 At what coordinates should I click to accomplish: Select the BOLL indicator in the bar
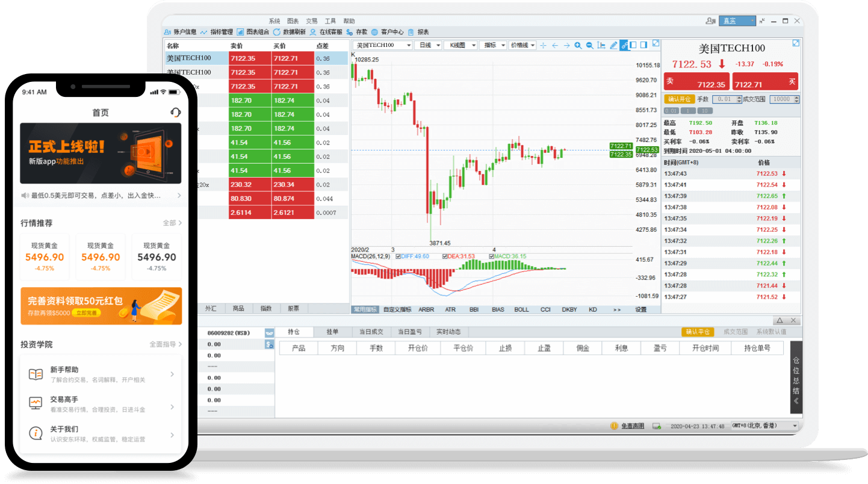point(521,309)
